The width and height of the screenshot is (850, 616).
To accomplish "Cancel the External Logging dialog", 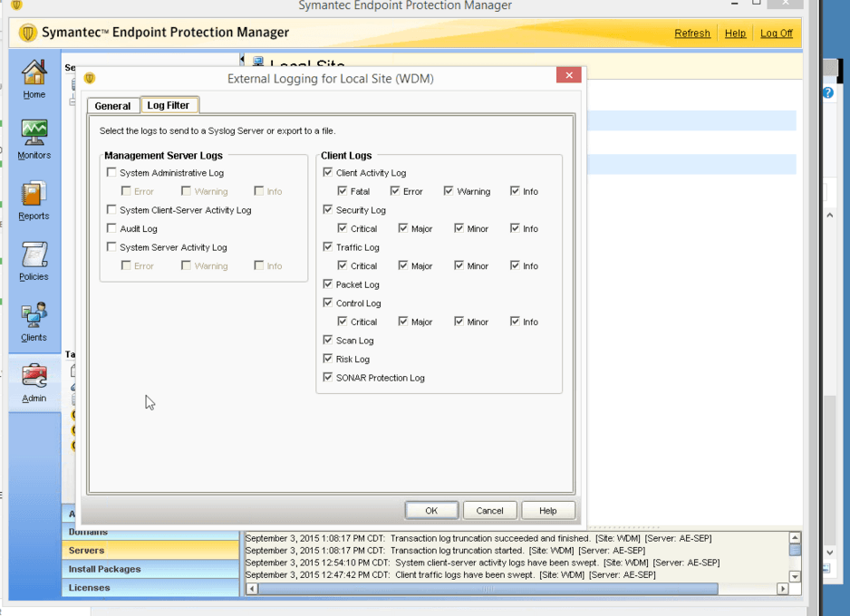I will point(489,510).
